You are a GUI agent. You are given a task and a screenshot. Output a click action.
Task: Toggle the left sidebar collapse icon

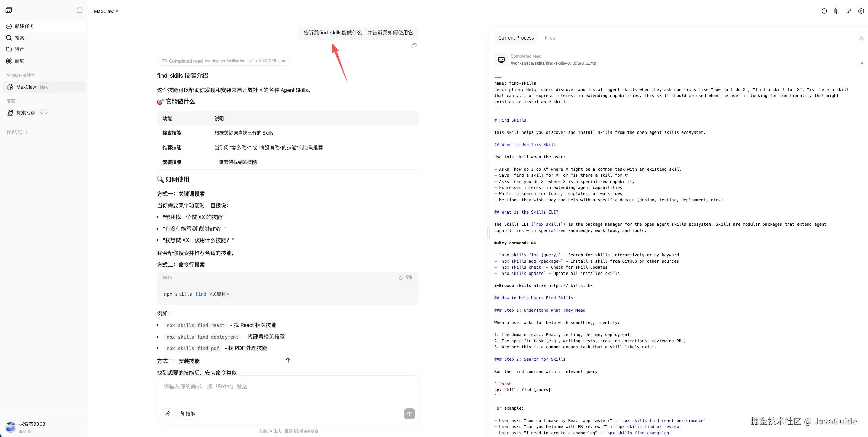click(80, 10)
